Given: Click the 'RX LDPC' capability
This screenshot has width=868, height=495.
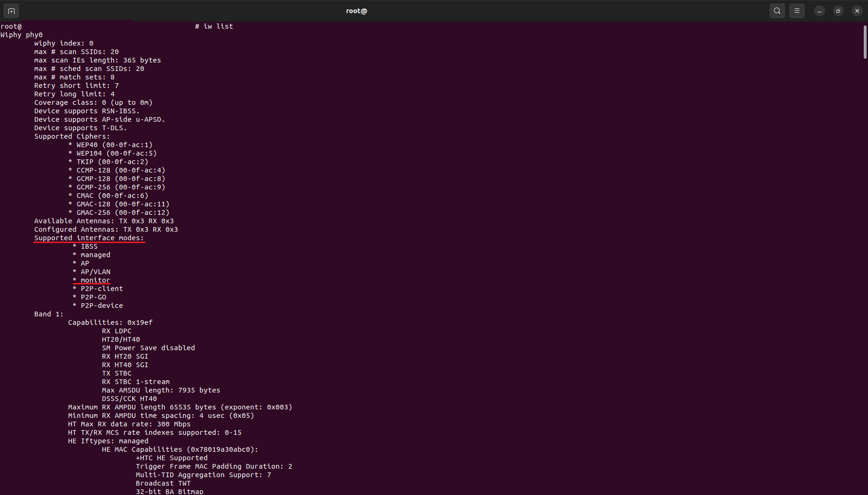Looking at the screenshot, I should [117, 331].
